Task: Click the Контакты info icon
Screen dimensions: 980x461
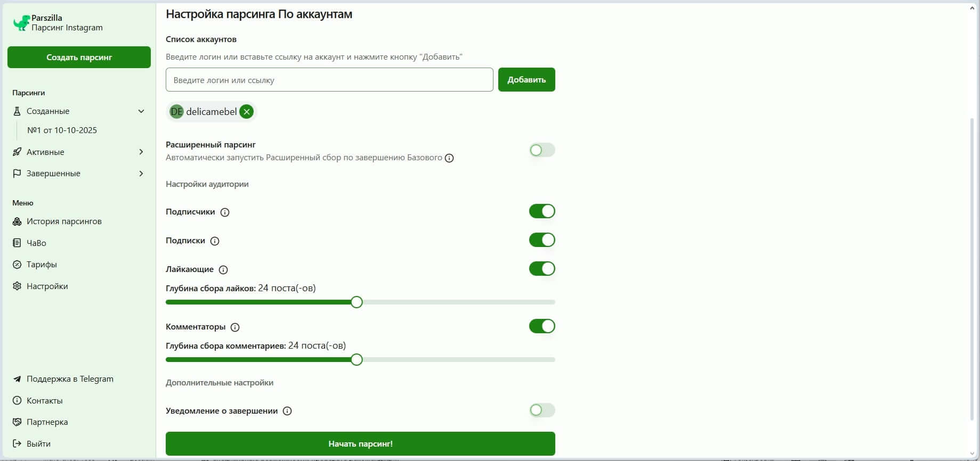Action: [17, 401]
